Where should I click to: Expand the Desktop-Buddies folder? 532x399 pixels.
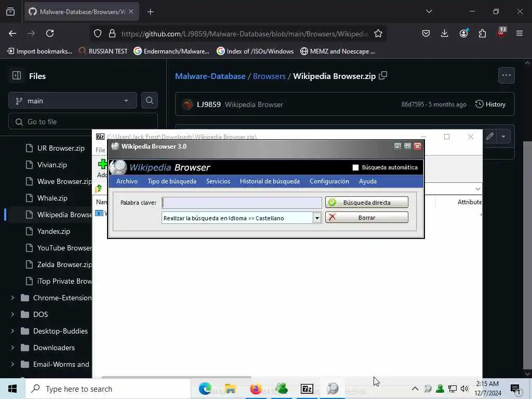(12, 331)
